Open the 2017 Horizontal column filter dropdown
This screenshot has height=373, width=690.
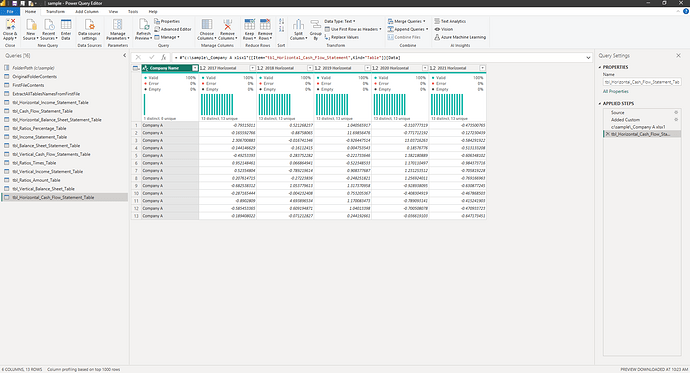253,68
